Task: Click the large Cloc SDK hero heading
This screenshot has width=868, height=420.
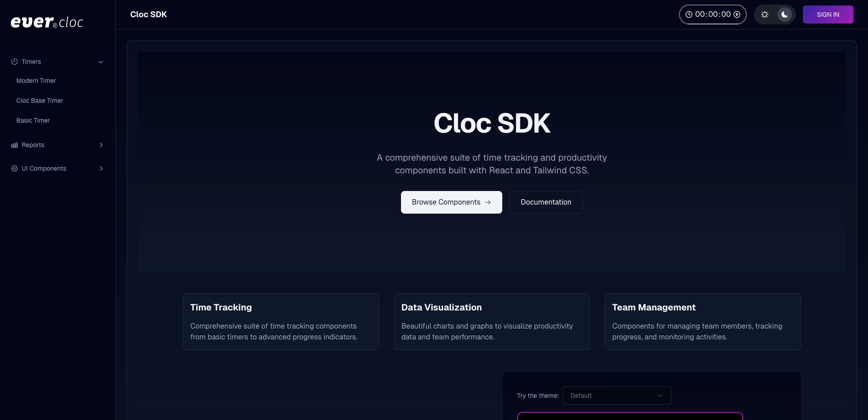Action: [x=492, y=123]
